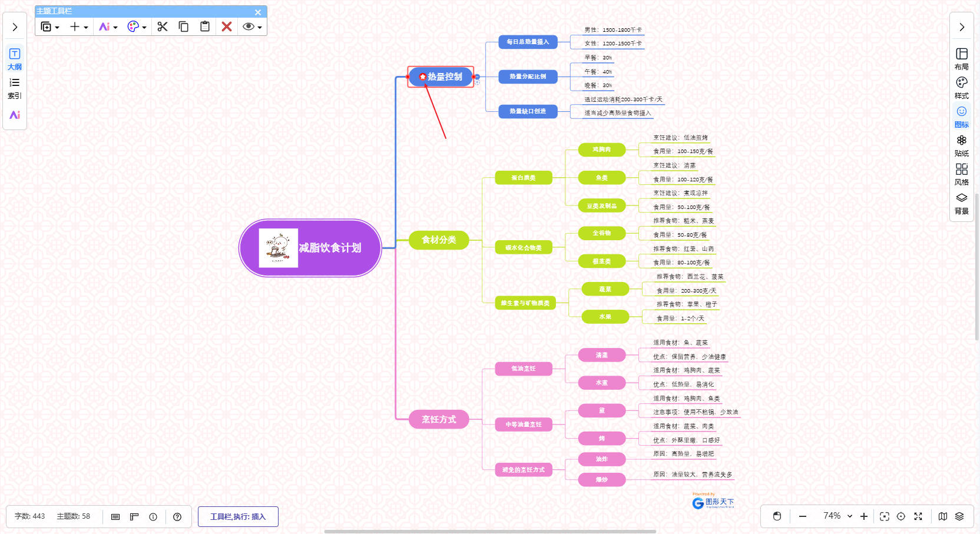980x534 pixels.
Task: Click the clipboard Paste icon
Action: pos(205,26)
